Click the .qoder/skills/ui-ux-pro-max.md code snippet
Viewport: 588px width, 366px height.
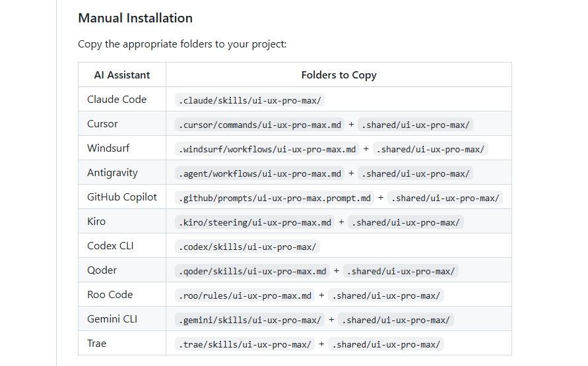(x=253, y=271)
